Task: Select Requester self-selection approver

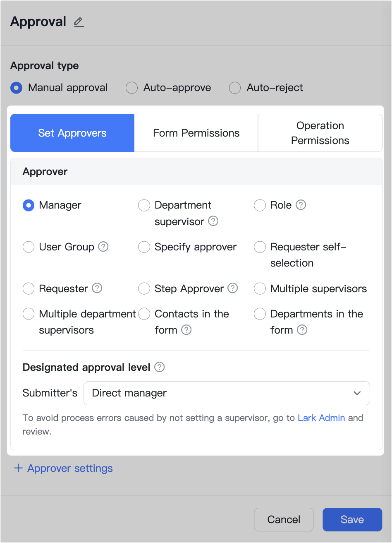Action: click(260, 247)
